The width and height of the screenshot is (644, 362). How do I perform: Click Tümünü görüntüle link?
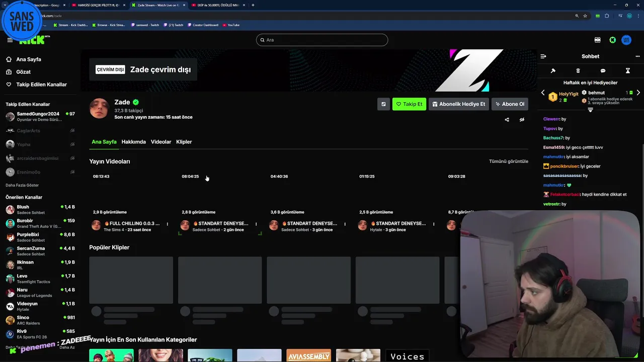coord(509,161)
